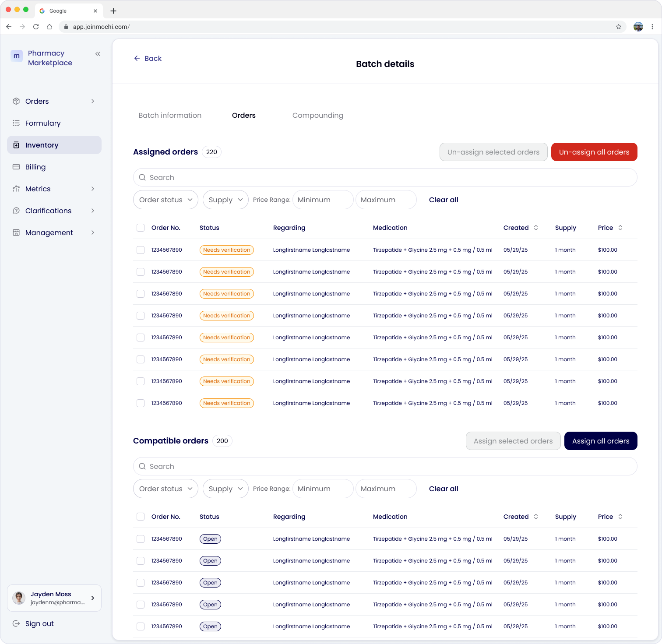Check the first Needs verification order row
Viewport: 662px width, 644px height.
[141, 250]
